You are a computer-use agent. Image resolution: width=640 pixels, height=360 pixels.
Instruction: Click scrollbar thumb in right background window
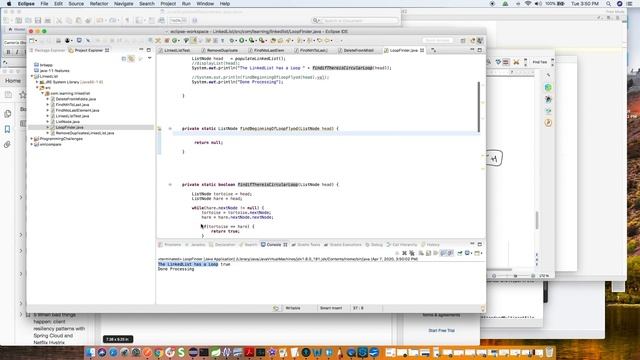coord(537,220)
